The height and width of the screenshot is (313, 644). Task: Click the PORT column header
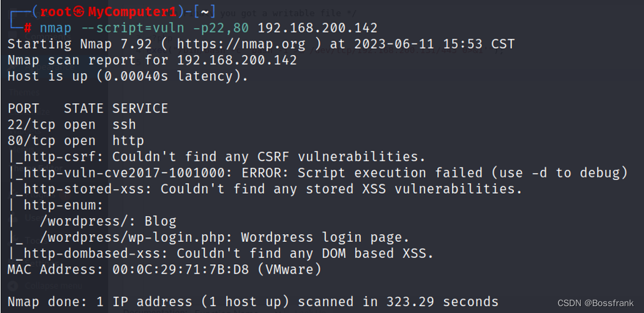[23, 108]
